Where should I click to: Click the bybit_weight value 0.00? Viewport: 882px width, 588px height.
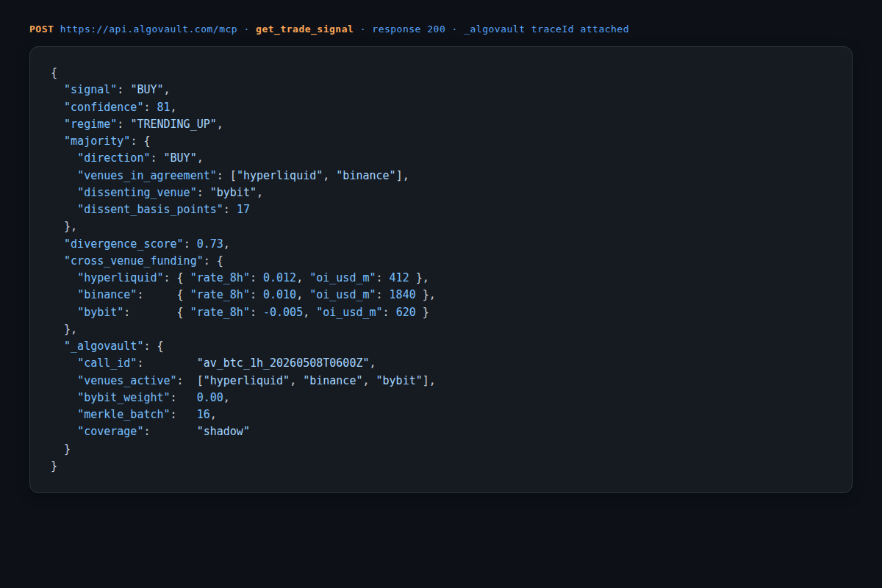(x=210, y=398)
